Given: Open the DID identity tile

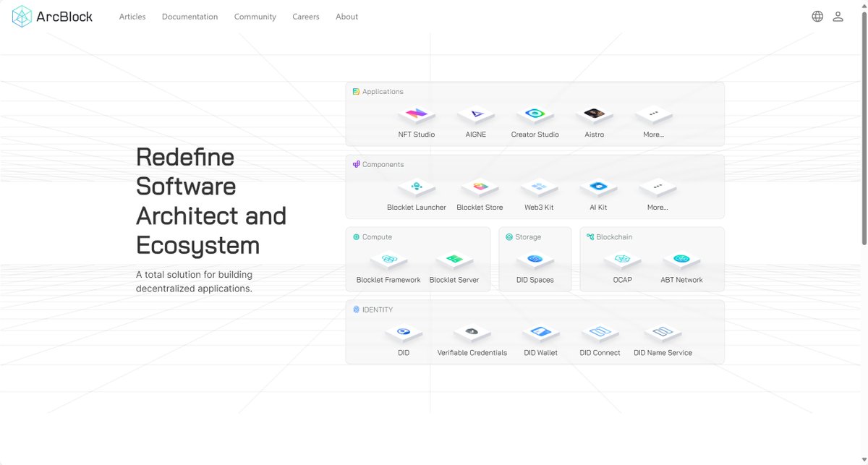Looking at the screenshot, I should point(404,340).
